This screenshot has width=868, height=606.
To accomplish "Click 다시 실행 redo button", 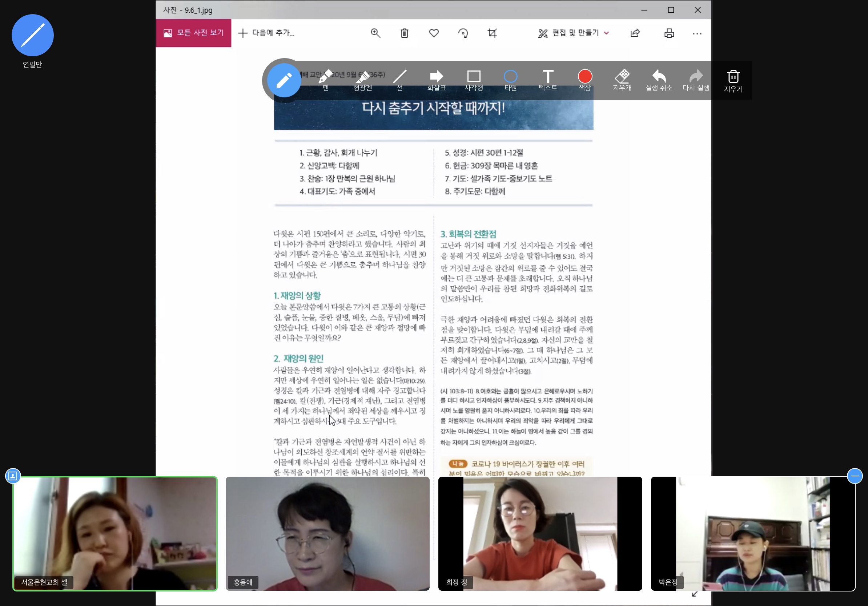I will pyautogui.click(x=696, y=80).
